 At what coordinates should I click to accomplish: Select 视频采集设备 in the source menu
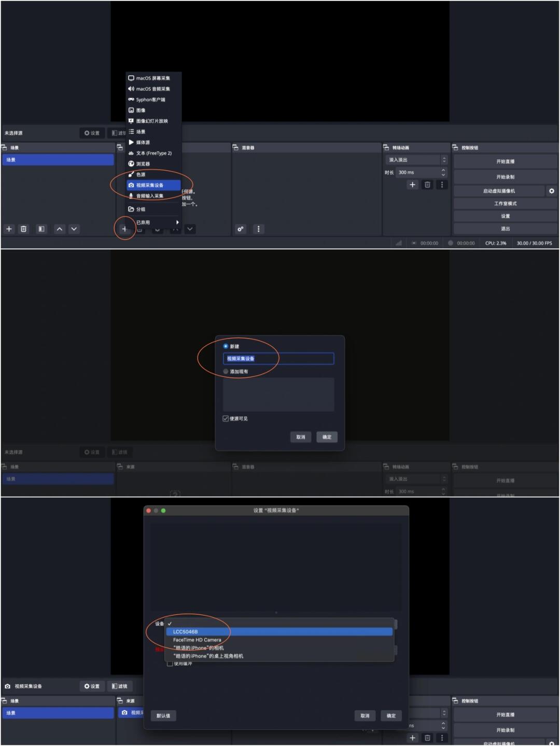pos(150,185)
